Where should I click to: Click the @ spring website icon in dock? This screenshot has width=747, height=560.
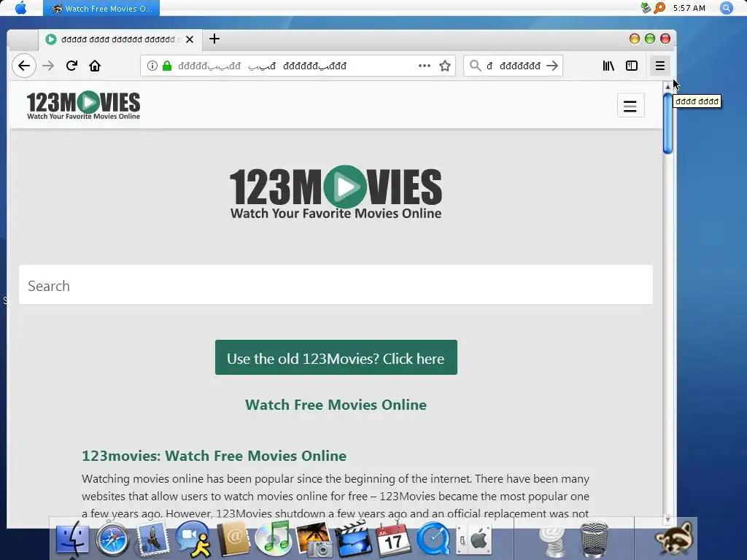point(553,540)
